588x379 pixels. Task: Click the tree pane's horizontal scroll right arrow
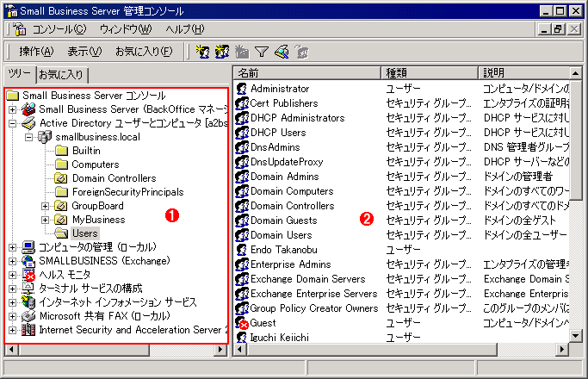click(x=220, y=350)
